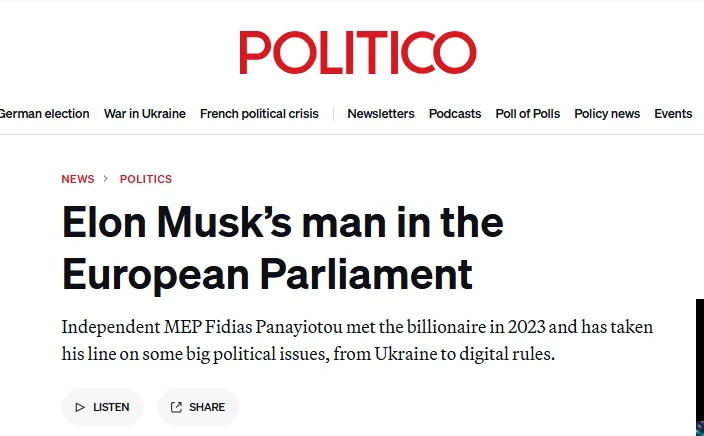
Task: Open the German election topic
Action: pos(44,114)
